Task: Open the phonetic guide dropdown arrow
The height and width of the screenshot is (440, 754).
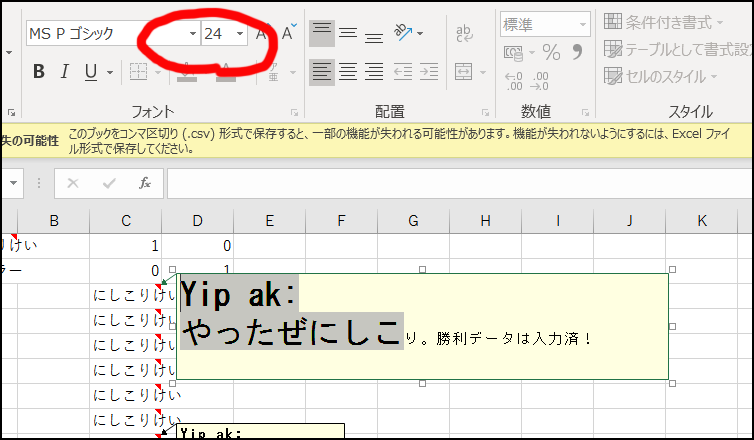Action: pyautogui.click(x=293, y=73)
